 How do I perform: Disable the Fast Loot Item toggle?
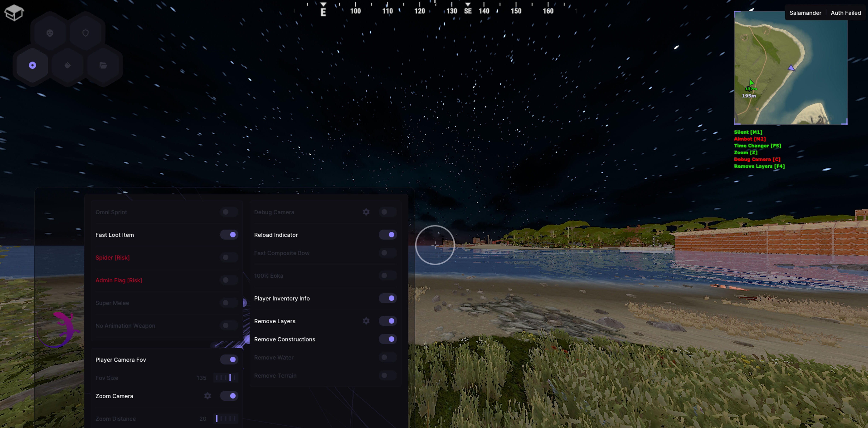(x=229, y=234)
